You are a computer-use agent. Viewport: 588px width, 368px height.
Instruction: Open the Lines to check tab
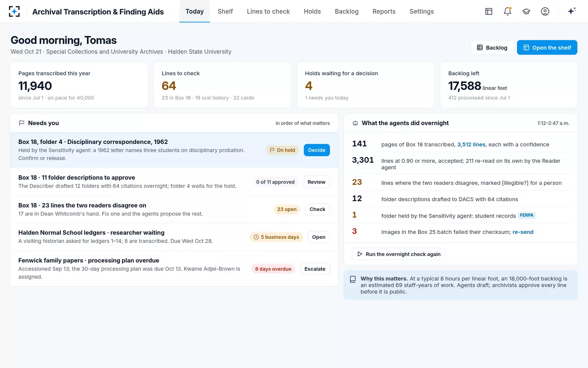[268, 11]
